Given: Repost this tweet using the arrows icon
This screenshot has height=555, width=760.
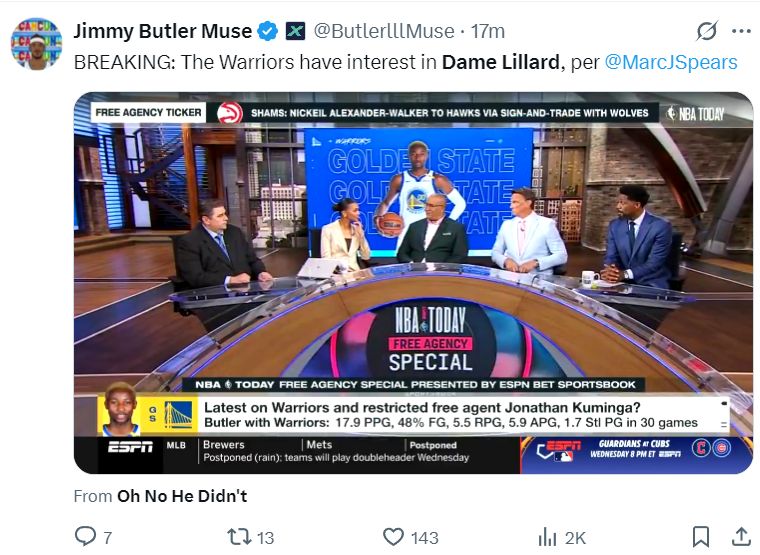Looking at the screenshot, I should tap(237, 537).
